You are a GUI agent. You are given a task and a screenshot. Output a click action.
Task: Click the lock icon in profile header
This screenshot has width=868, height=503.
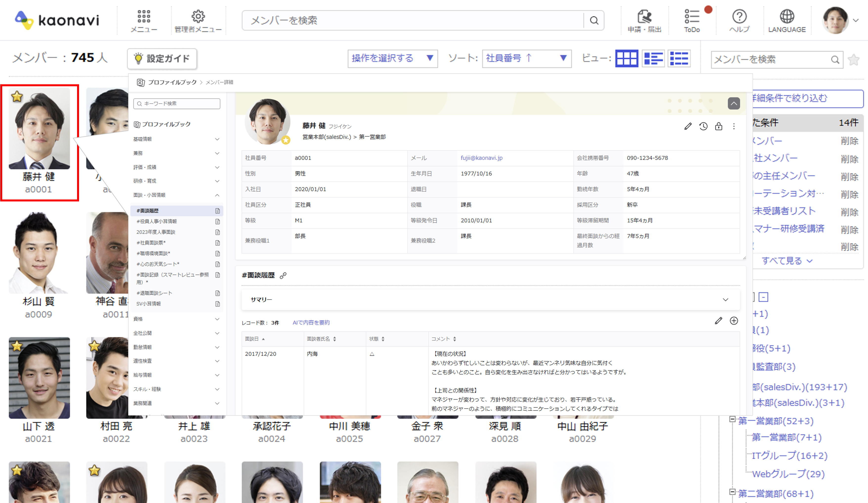[719, 127]
